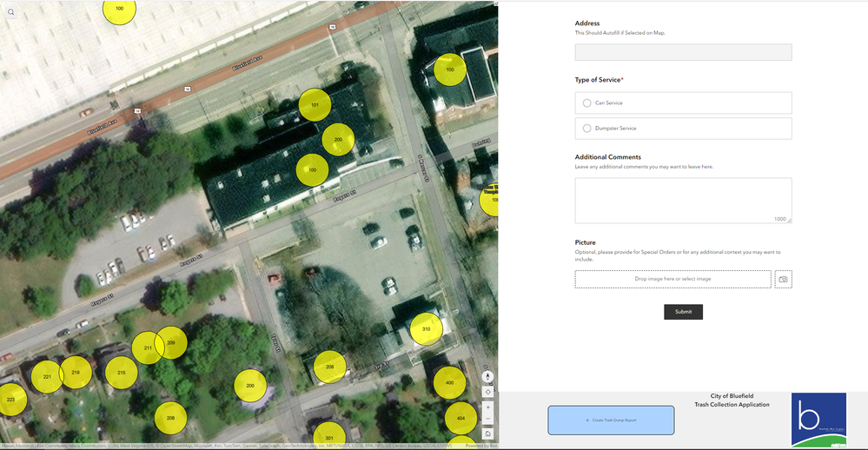Click the find my location button

(x=487, y=392)
